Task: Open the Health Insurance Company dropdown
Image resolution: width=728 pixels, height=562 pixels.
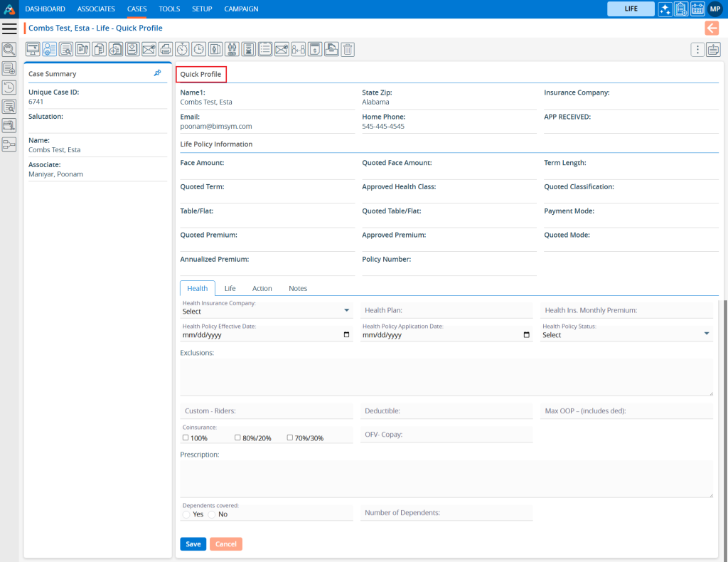Action: 267,311
